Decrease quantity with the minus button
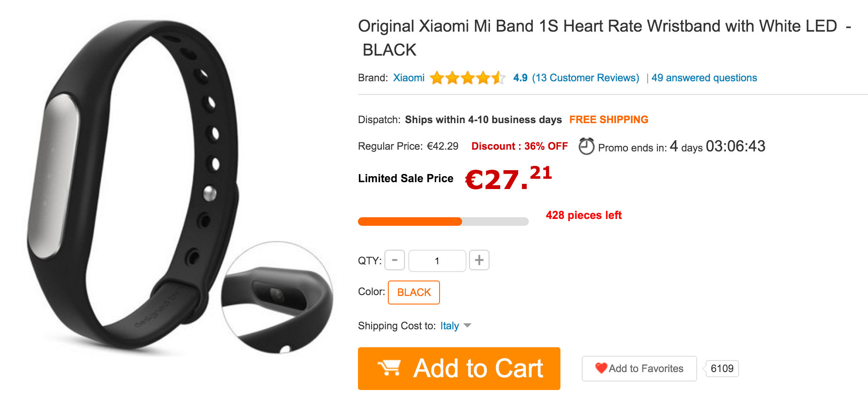The width and height of the screenshot is (868, 396). [395, 260]
